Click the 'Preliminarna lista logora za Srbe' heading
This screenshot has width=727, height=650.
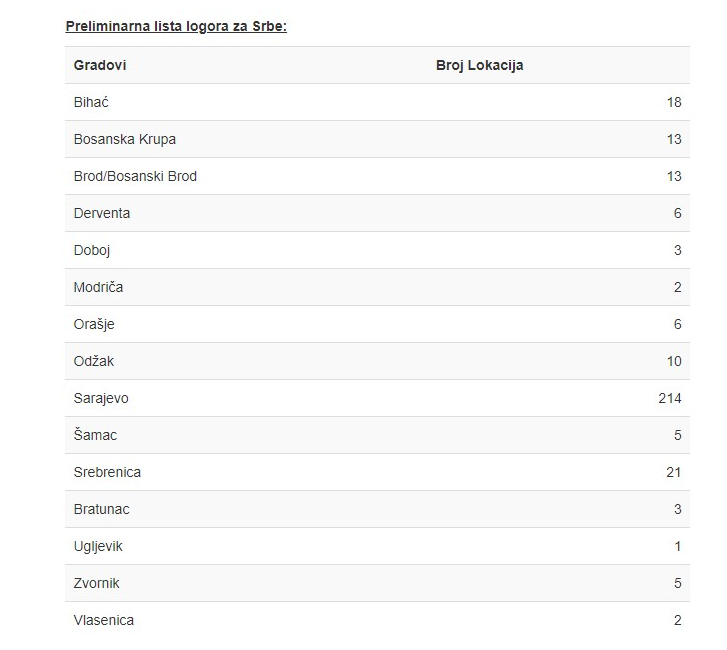[x=176, y=26]
